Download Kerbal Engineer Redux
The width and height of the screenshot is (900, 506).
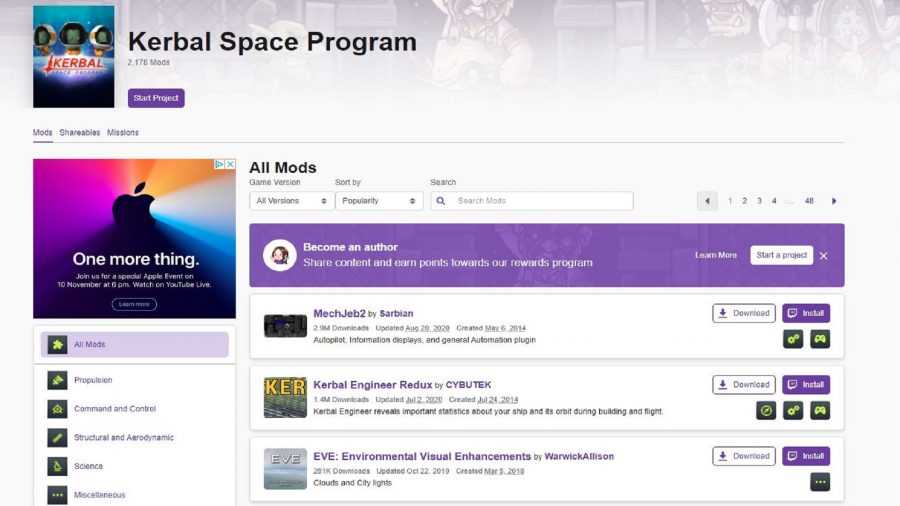743,385
